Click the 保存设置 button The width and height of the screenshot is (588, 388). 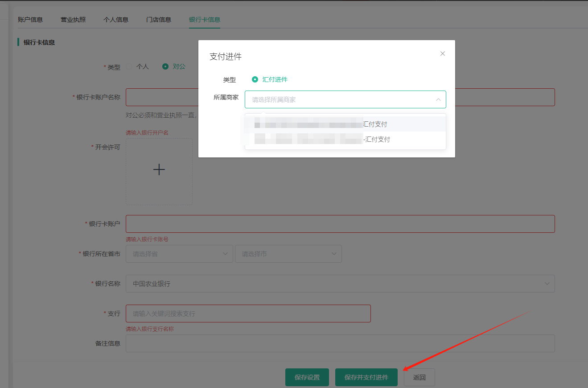pos(307,377)
